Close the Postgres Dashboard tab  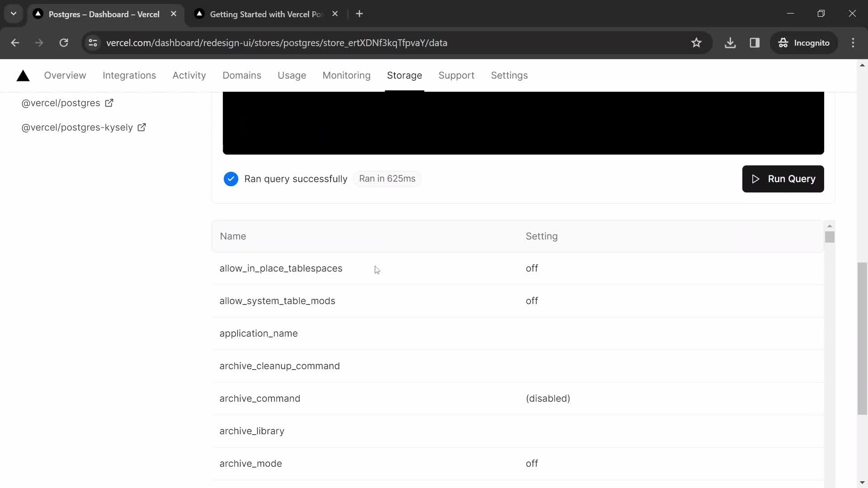174,14
